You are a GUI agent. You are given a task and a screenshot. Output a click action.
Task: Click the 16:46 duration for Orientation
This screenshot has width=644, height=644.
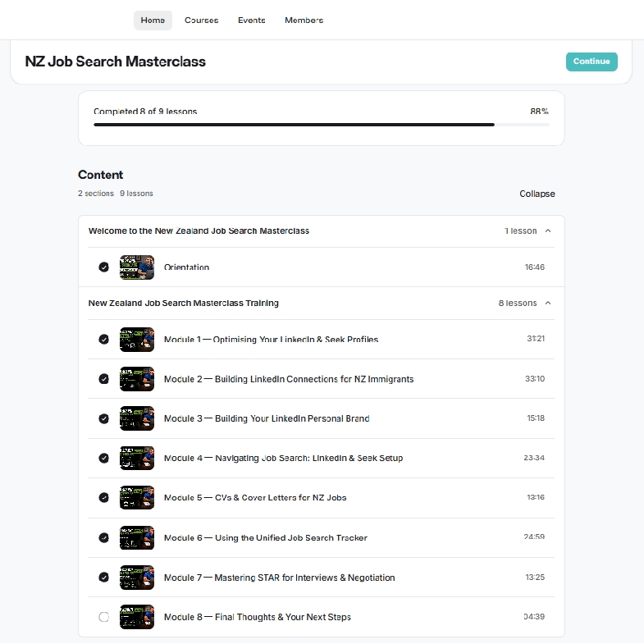point(534,267)
